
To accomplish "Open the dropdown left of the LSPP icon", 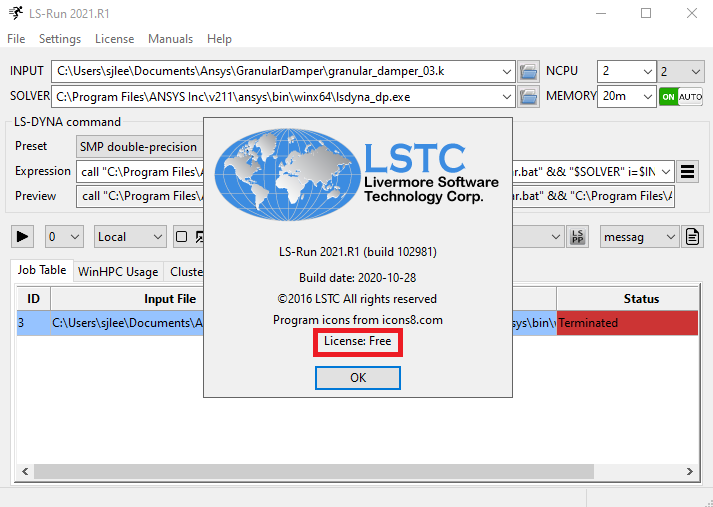I will (555, 236).
